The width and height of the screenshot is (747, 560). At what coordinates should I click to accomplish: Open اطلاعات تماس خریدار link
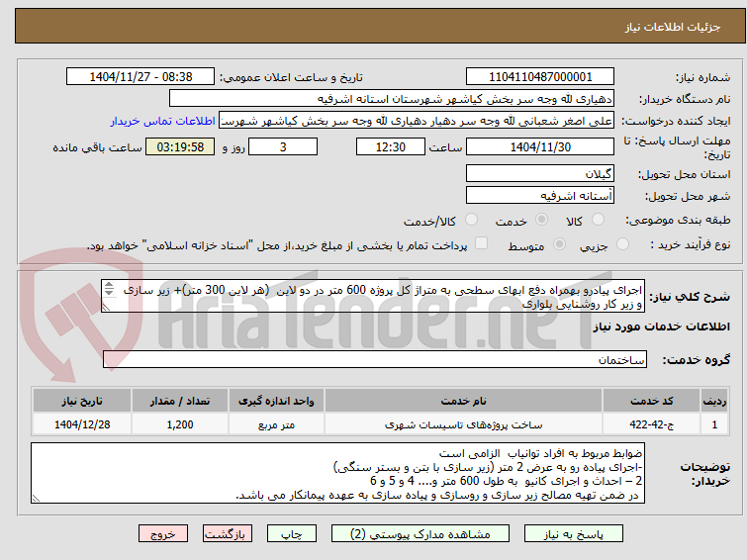(x=162, y=121)
